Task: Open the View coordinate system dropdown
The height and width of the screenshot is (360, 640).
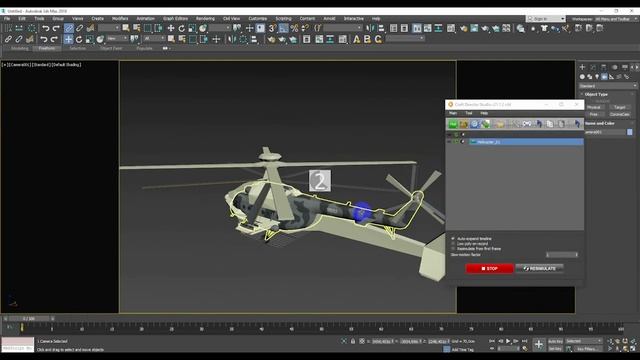Action: coord(118,38)
